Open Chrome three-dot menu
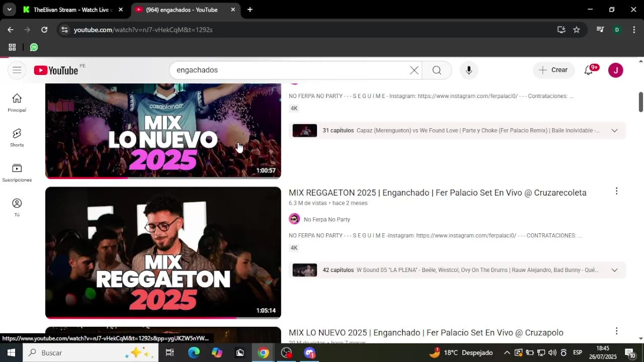Image resolution: width=644 pixels, height=362 pixels. (633, 30)
